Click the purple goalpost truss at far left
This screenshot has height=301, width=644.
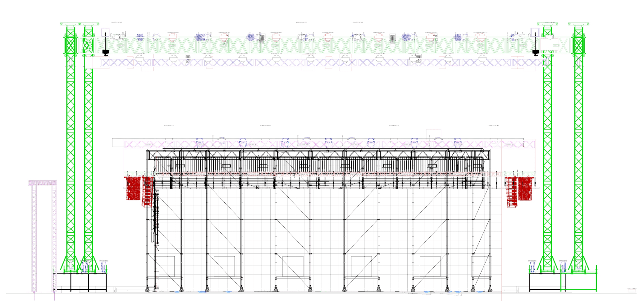click(x=34, y=236)
